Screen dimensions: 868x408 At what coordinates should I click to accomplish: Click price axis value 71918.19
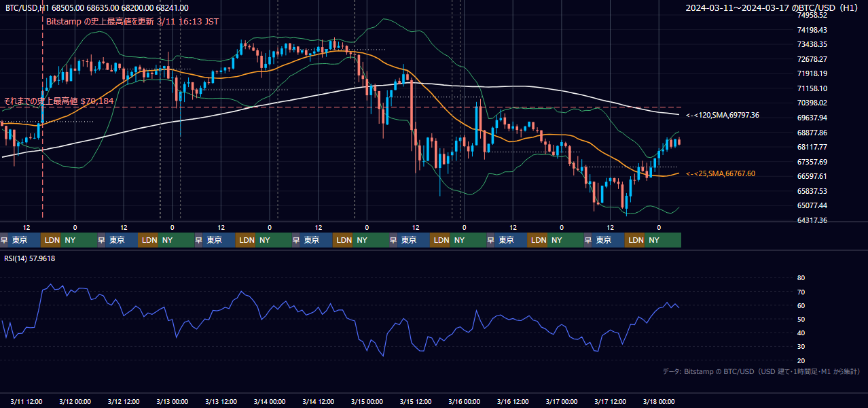tap(812, 73)
